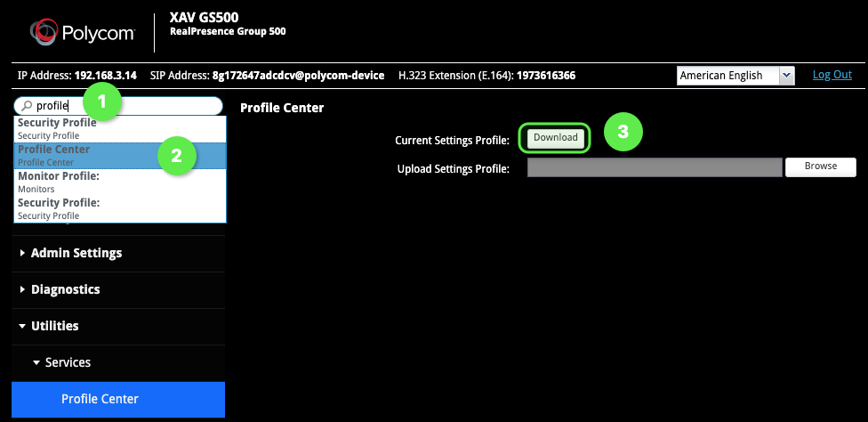Click the IP address 192.168.3.14
Viewport: 868px width, 422px height.
[x=105, y=76]
